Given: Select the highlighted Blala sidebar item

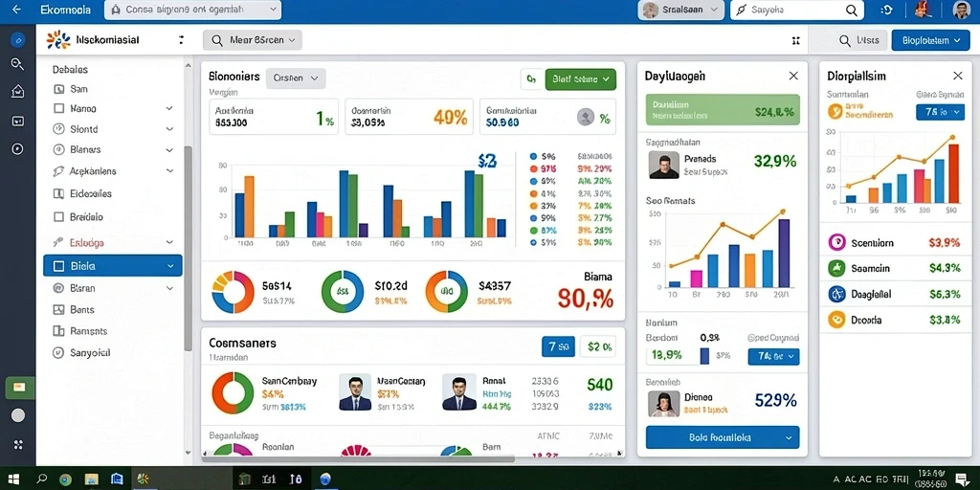Looking at the screenshot, I should (113, 266).
